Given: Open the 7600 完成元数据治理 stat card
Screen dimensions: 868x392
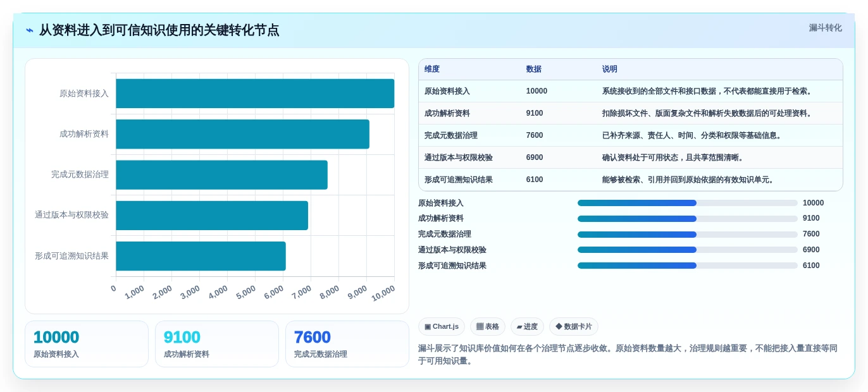Looking at the screenshot, I should (347, 344).
